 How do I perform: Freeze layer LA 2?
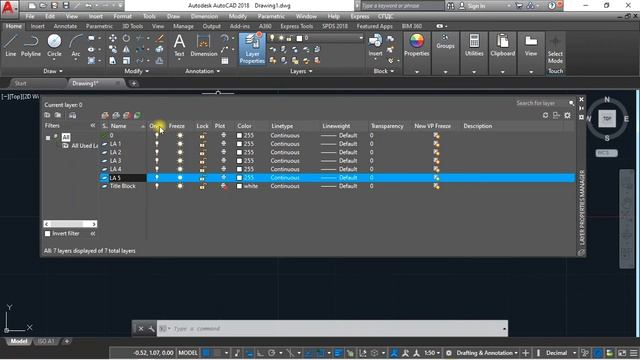point(180,152)
